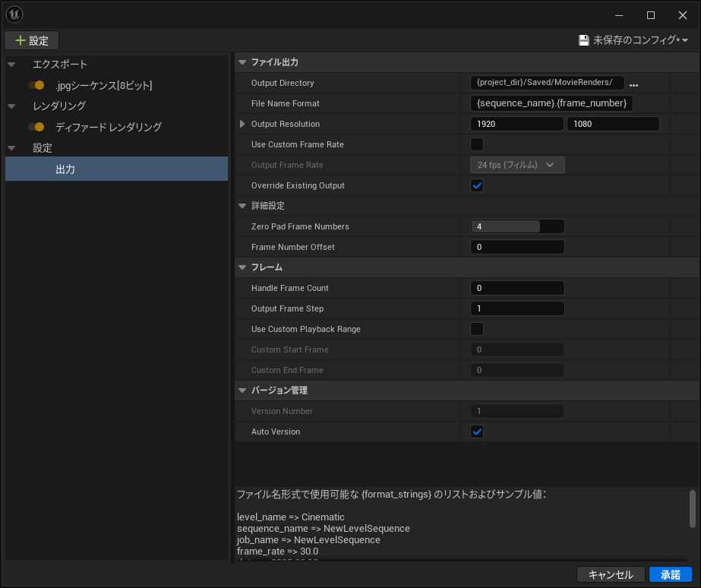
Task: Click the browse ellipsis next to Output Directory
Action: tap(633, 84)
